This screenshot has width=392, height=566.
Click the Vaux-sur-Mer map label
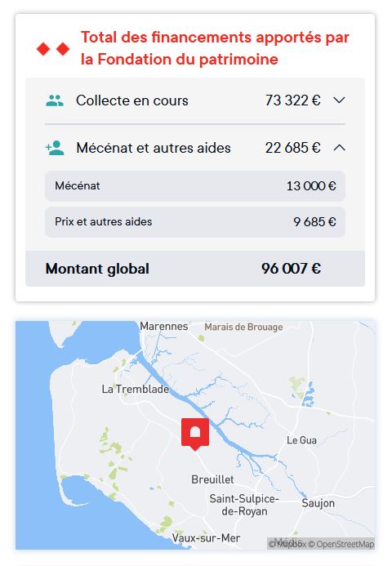(x=206, y=538)
